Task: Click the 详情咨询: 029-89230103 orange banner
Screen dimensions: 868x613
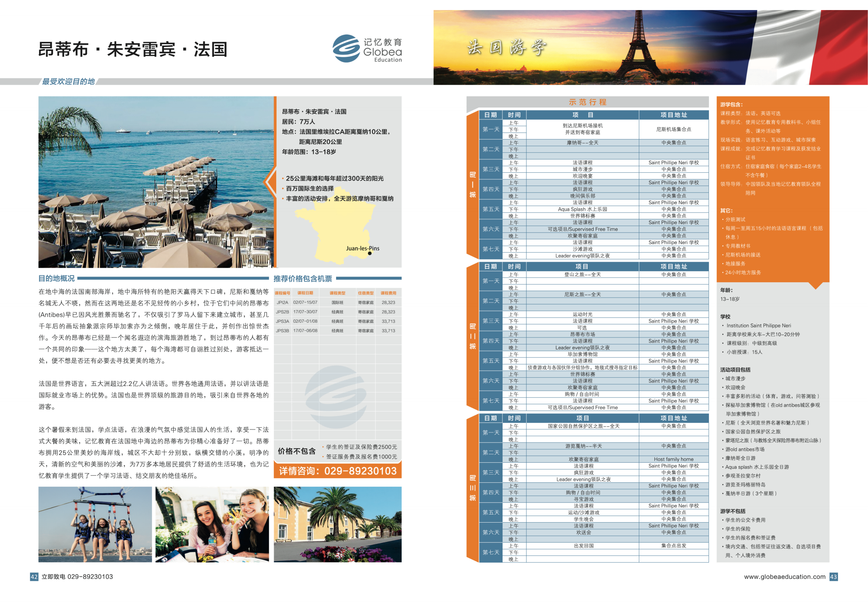Action: click(338, 471)
